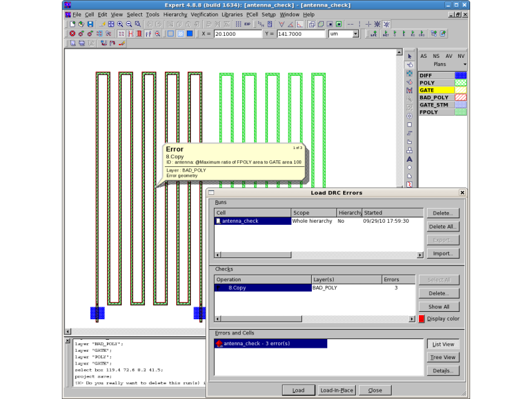The image size is (532, 399).
Task: Toggle NV none-visible layers option
Action: coord(461,57)
